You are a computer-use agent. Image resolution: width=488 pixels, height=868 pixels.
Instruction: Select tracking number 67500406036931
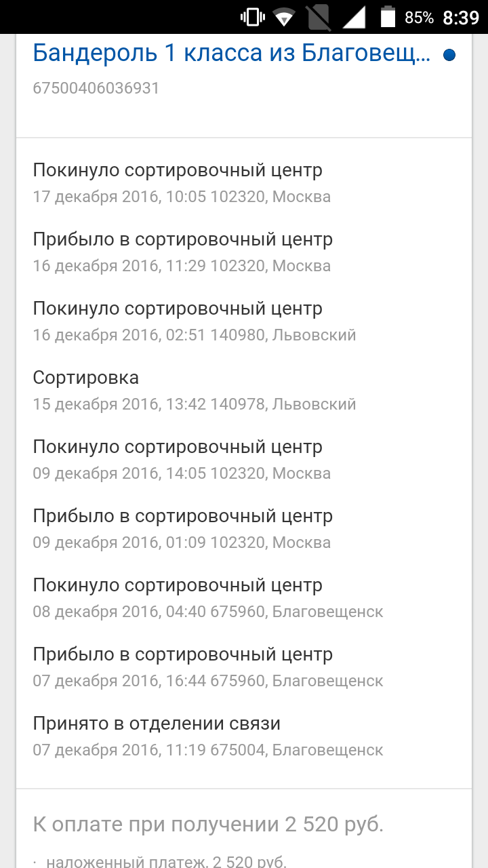click(x=96, y=88)
